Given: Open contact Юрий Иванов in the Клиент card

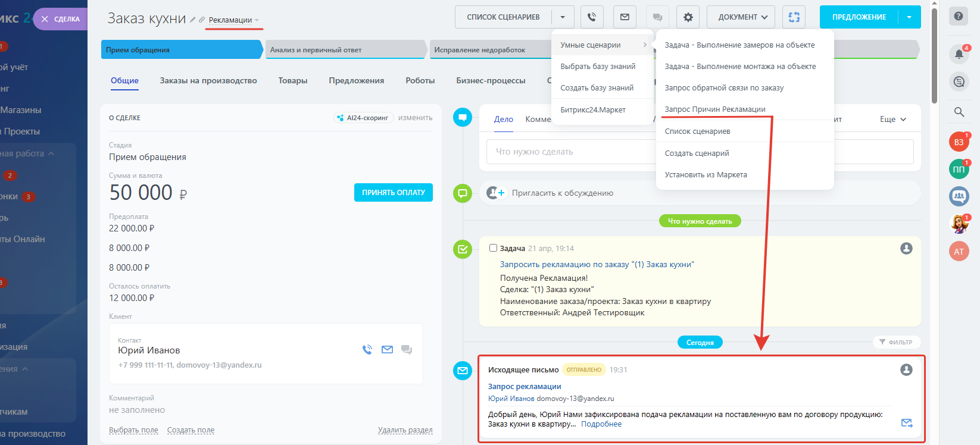Looking at the screenshot, I should tap(149, 350).
